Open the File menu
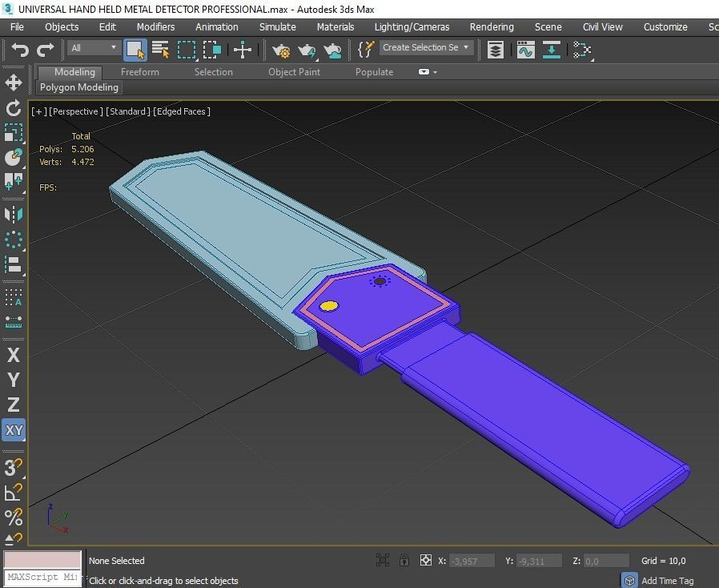 click(17, 27)
